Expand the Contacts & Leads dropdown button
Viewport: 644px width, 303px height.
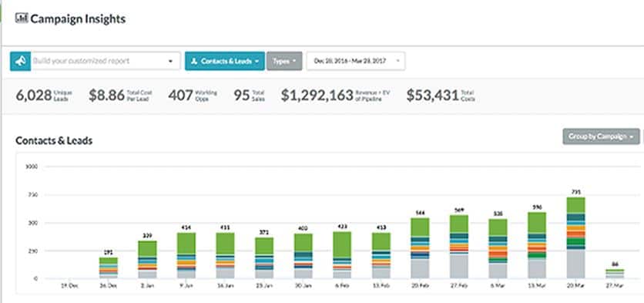tap(225, 61)
